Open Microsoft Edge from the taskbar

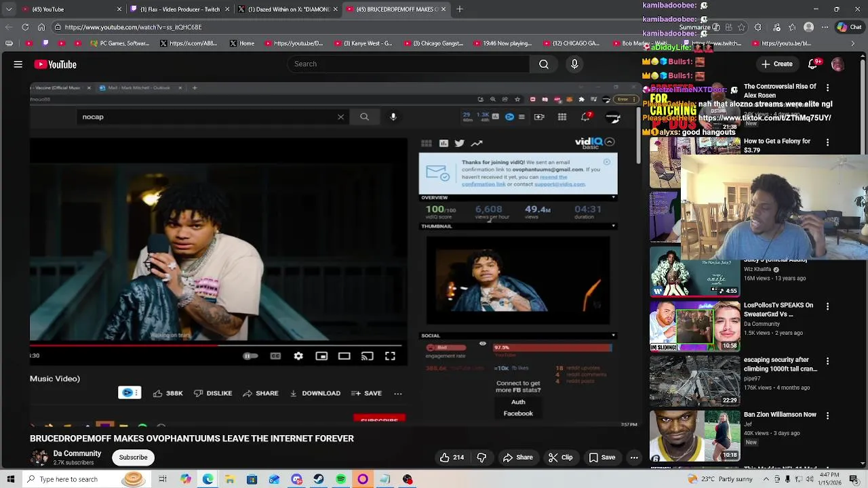pos(208,479)
